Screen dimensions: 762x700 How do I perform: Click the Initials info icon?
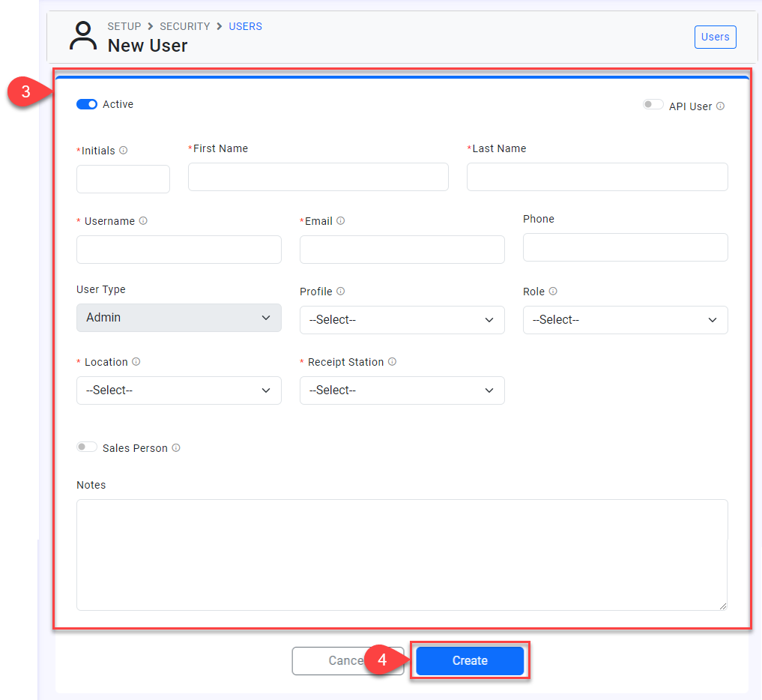coord(124,150)
